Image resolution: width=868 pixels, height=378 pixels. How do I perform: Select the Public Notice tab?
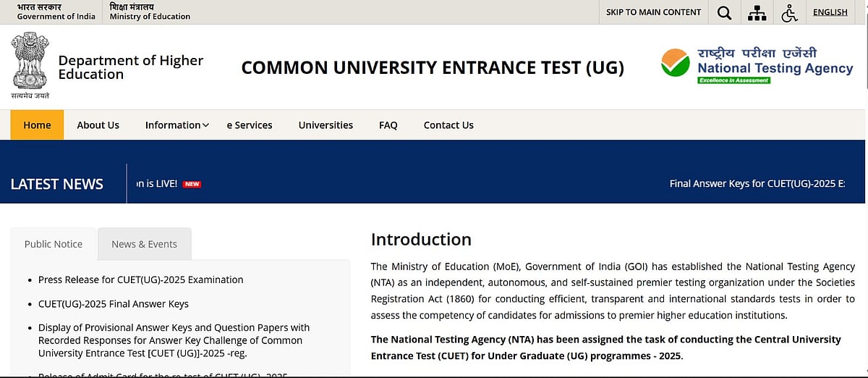[x=54, y=244]
